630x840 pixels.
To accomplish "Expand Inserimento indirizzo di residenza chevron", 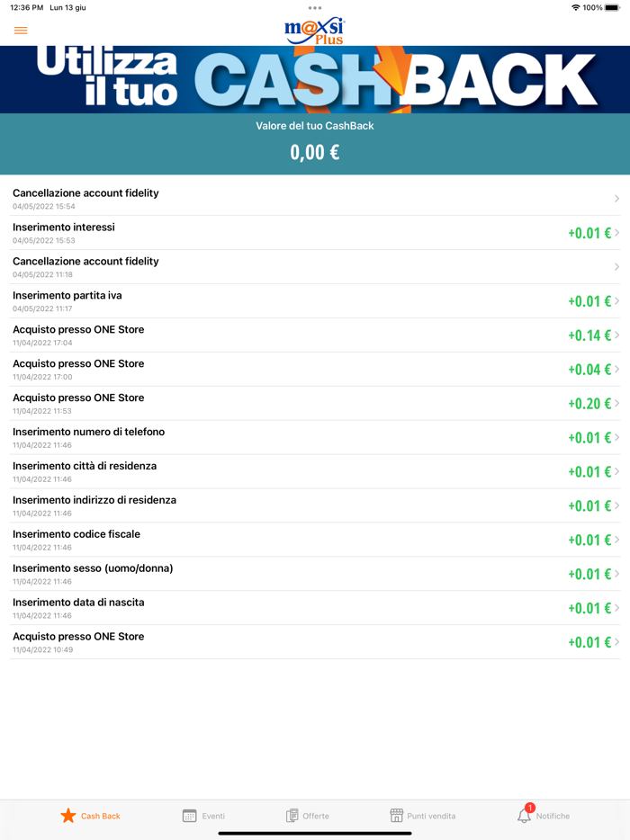I will point(616,505).
